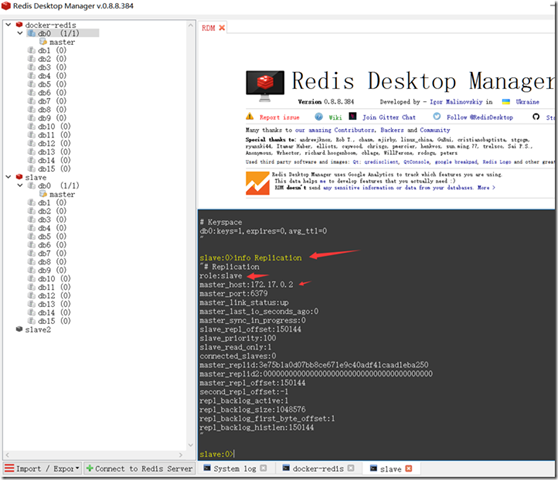Click the slave server red icon

point(19,177)
